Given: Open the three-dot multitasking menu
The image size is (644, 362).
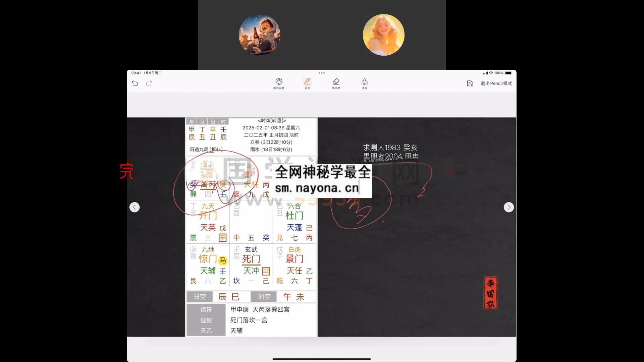Looking at the screenshot, I should [x=322, y=73].
